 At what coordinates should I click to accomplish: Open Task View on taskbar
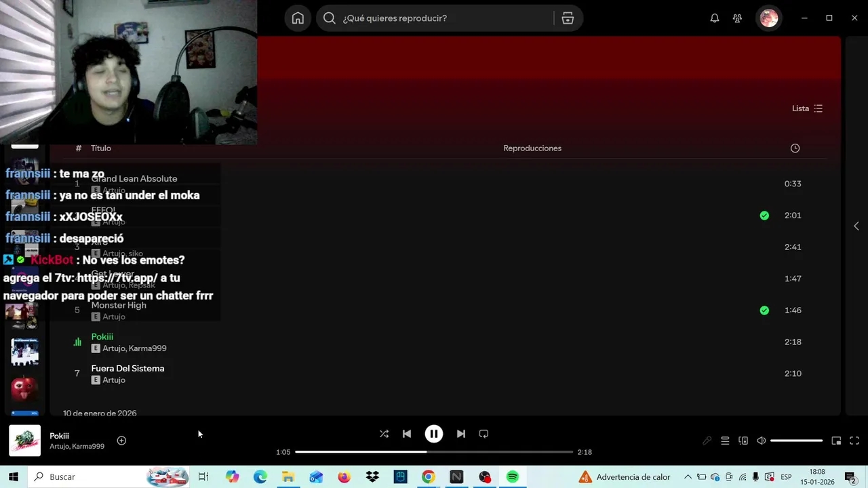[203, 477]
